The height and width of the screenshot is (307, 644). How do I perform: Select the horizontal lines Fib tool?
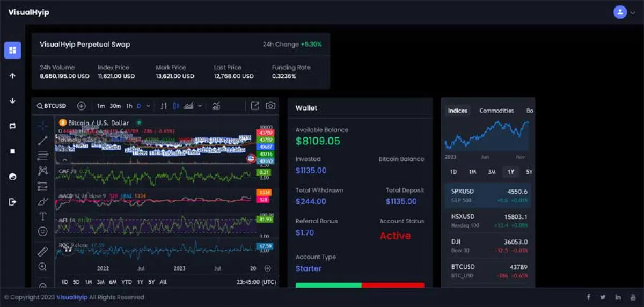pyautogui.click(x=42, y=156)
